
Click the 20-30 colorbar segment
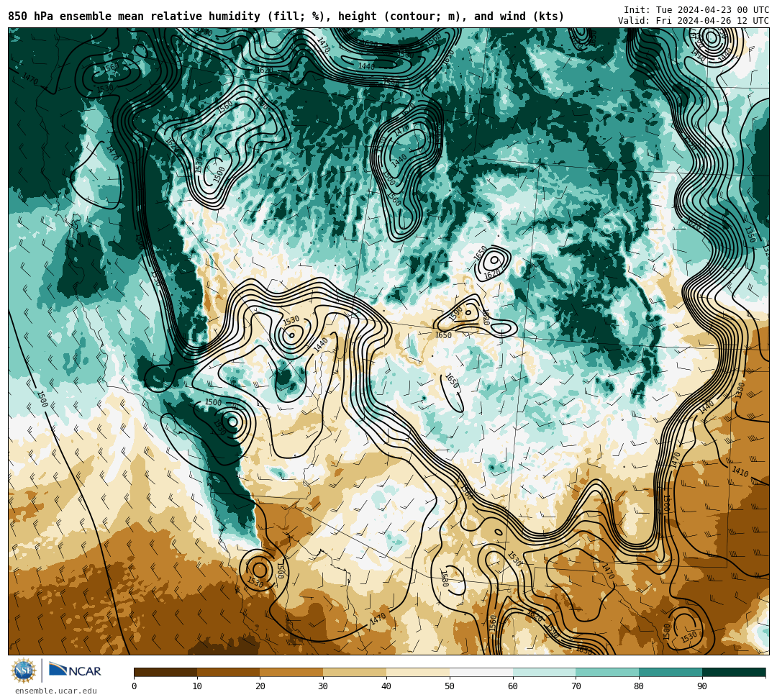tap(292, 672)
